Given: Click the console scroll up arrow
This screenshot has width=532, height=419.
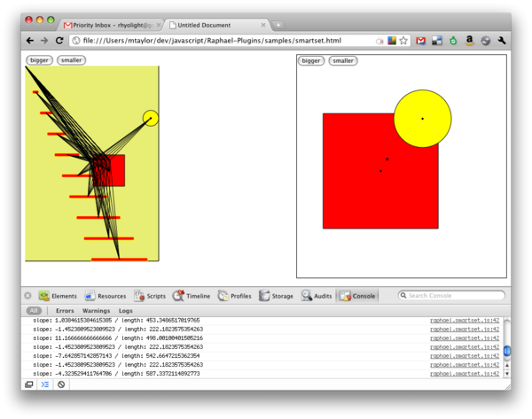Looking at the screenshot, I should (507, 366).
